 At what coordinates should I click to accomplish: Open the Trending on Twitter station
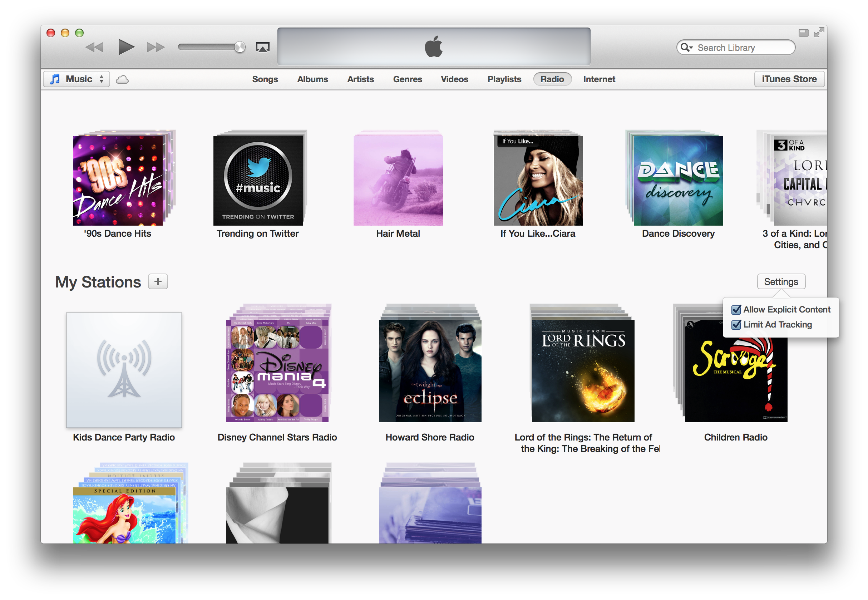click(x=258, y=181)
